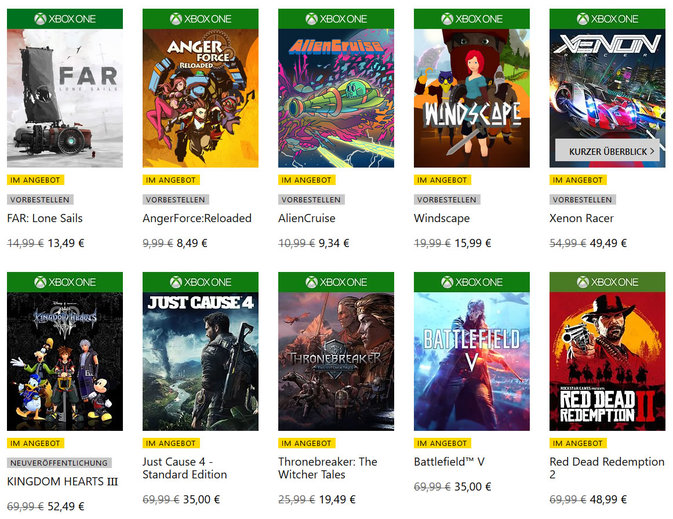
Task: Click the 19,49 € sale price
Action: click(x=337, y=500)
